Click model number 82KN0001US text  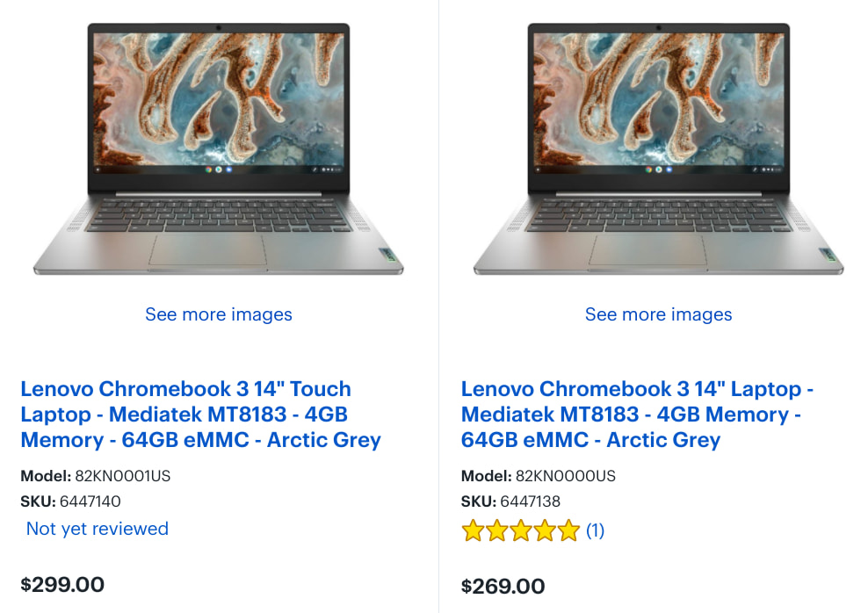123,476
